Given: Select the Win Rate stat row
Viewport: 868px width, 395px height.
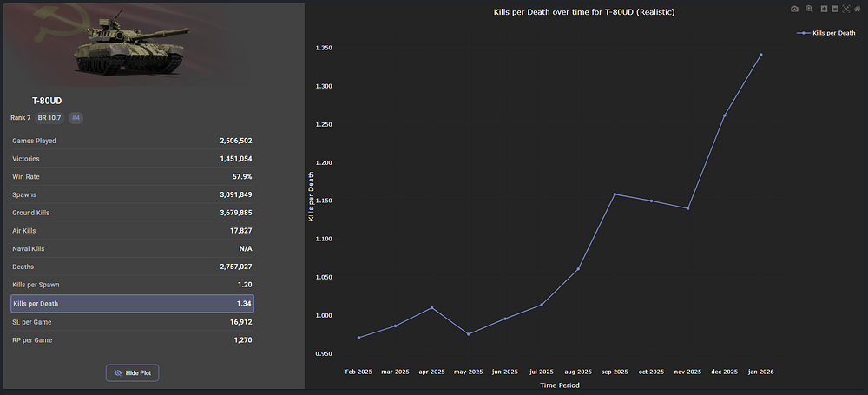Looking at the screenshot, I should click(132, 176).
